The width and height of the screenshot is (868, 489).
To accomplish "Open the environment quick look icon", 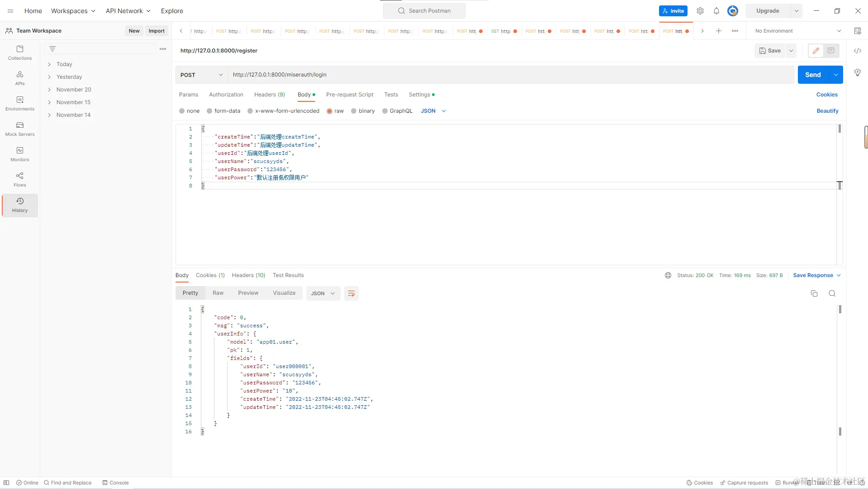I will 857,31.
